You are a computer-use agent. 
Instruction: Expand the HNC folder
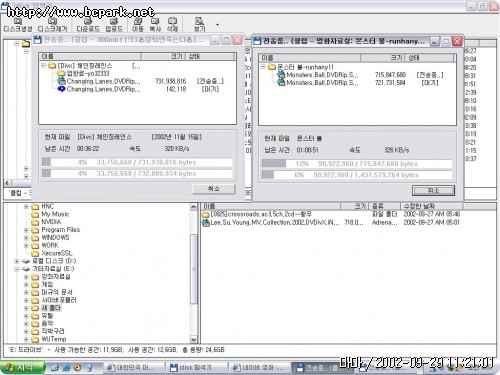coord(26,207)
